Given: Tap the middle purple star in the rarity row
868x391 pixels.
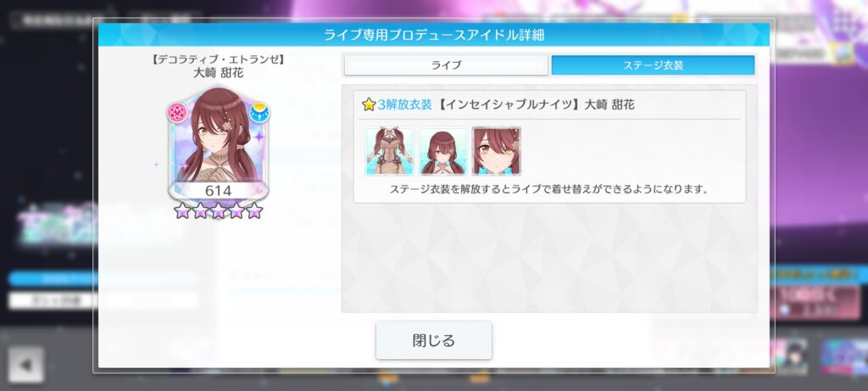Looking at the screenshot, I should (218, 210).
